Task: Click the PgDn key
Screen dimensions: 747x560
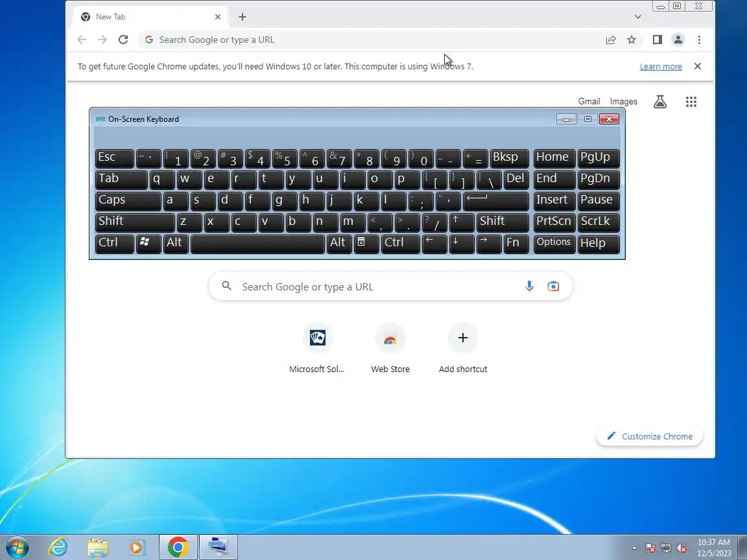Action: coord(599,180)
